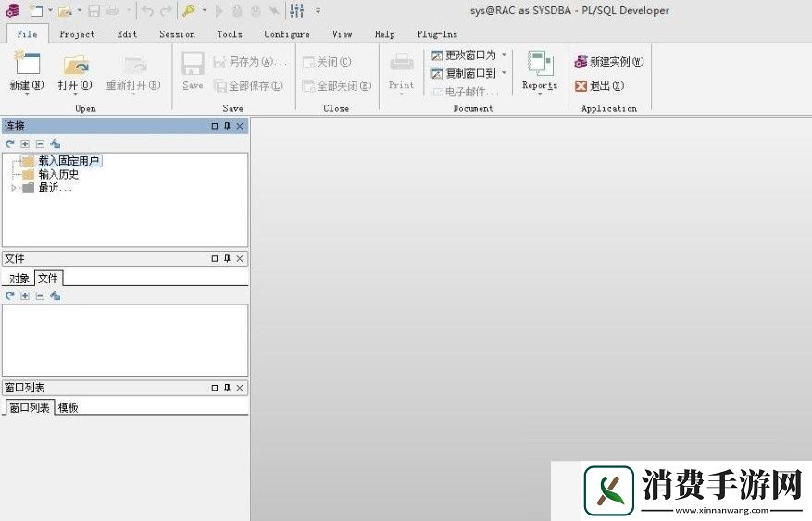812x521 pixels.
Task: Switch to the 窗口列表 tab
Action: [x=30, y=408]
